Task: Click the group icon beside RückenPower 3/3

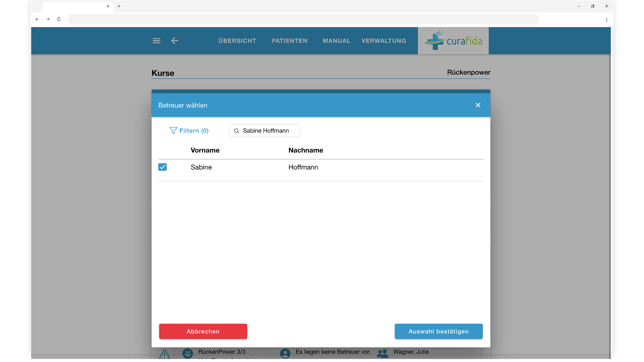Action: point(187,353)
